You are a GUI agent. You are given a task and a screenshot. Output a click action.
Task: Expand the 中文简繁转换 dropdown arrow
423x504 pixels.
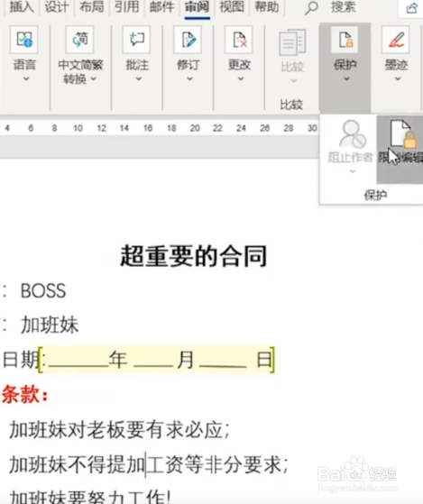click(x=94, y=78)
